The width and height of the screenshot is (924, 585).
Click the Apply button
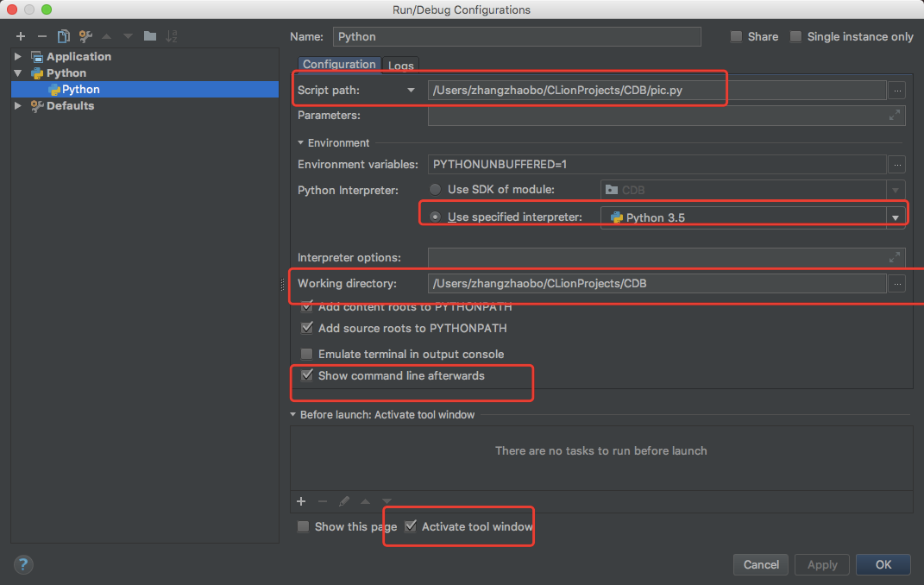point(822,564)
